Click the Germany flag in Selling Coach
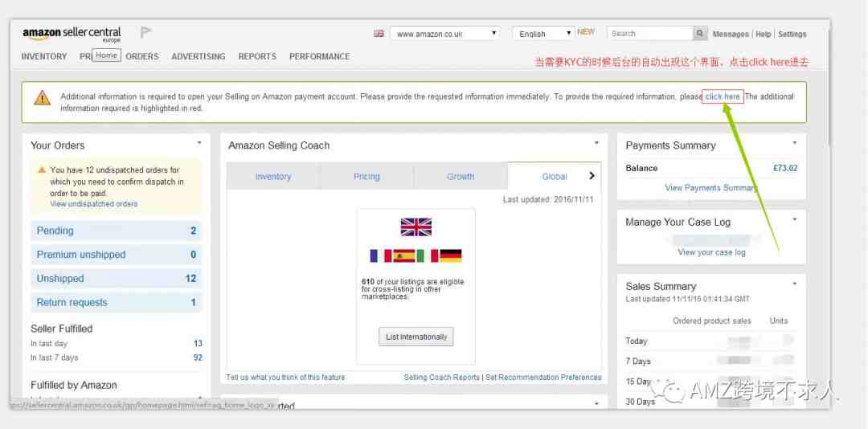This screenshot has width=868, height=429. (450, 255)
